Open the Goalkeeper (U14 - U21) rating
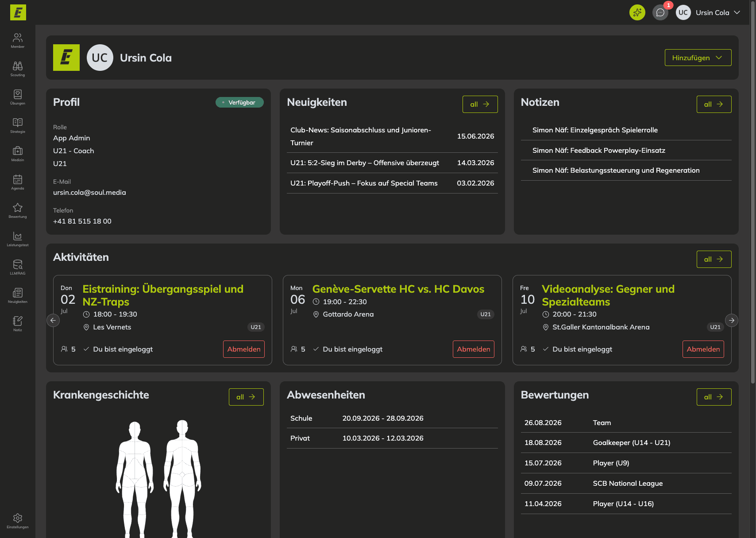This screenshot has height=538, width=756. (x=626, y=443)
